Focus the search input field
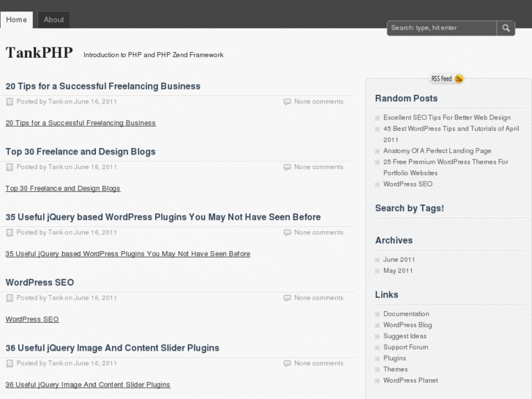Screen dimensions: 532x399 point(441,28)
